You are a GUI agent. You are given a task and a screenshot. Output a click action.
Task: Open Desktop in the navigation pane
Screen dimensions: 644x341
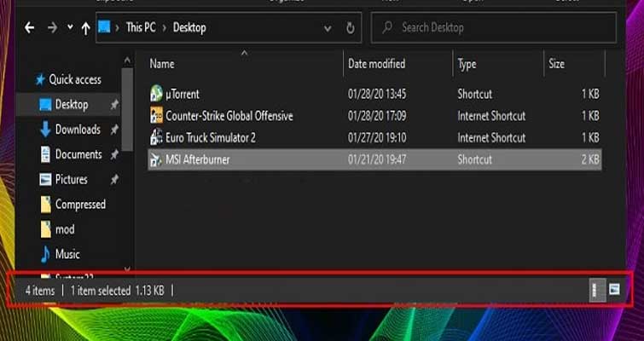point(72,105)
